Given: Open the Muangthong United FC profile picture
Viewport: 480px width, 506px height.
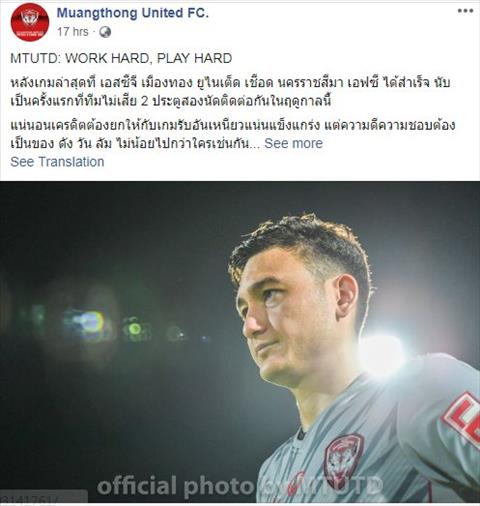Looking at the screenshot, I should click(x=30, y=22).
